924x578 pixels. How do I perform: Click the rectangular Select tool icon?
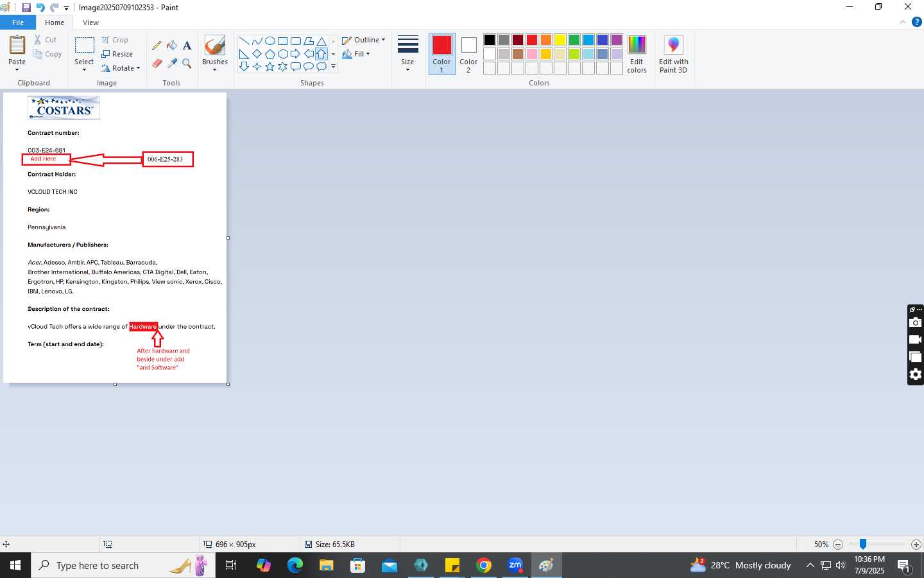[84, 45]
